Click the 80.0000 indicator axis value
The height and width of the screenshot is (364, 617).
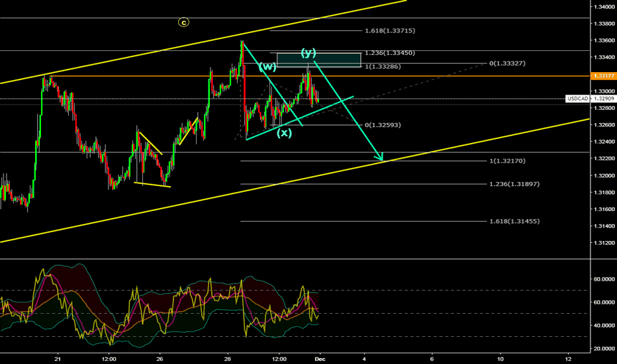pos(604,279)
